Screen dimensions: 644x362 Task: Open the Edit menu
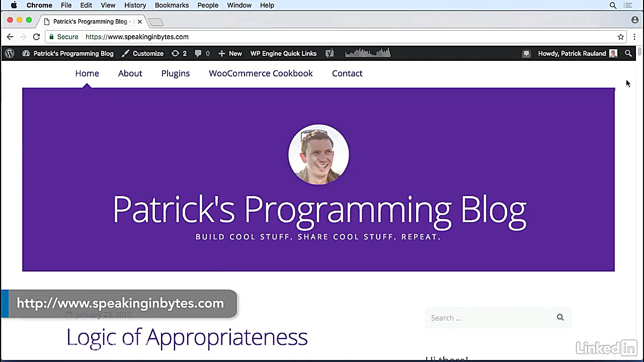click(86, 5)
